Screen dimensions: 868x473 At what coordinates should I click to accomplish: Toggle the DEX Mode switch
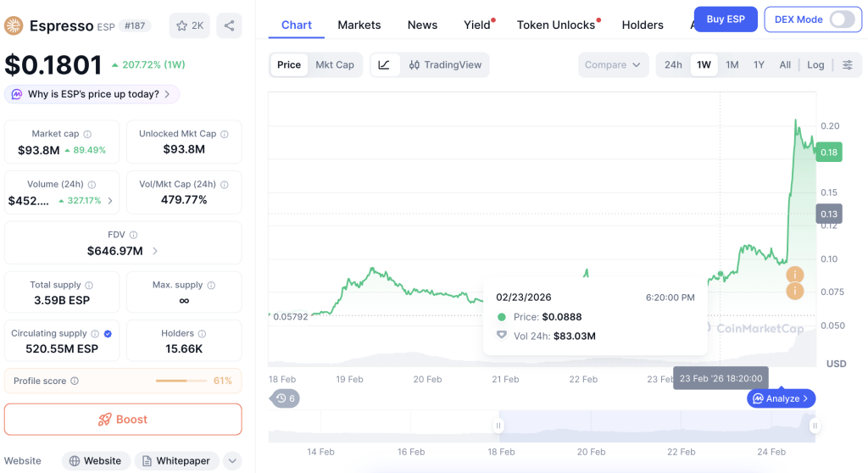(842, 19)
